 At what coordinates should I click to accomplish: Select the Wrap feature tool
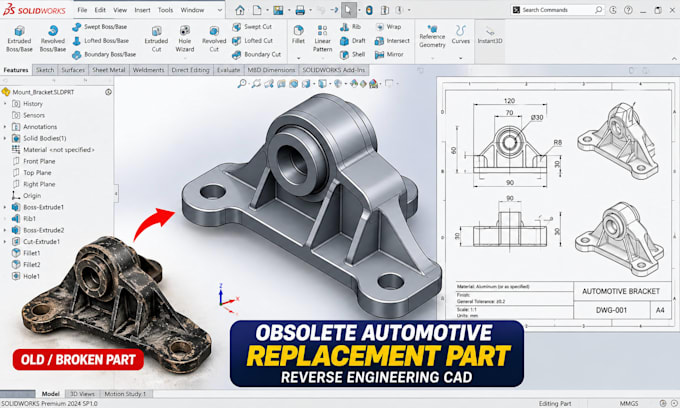[x=388, y=27]
